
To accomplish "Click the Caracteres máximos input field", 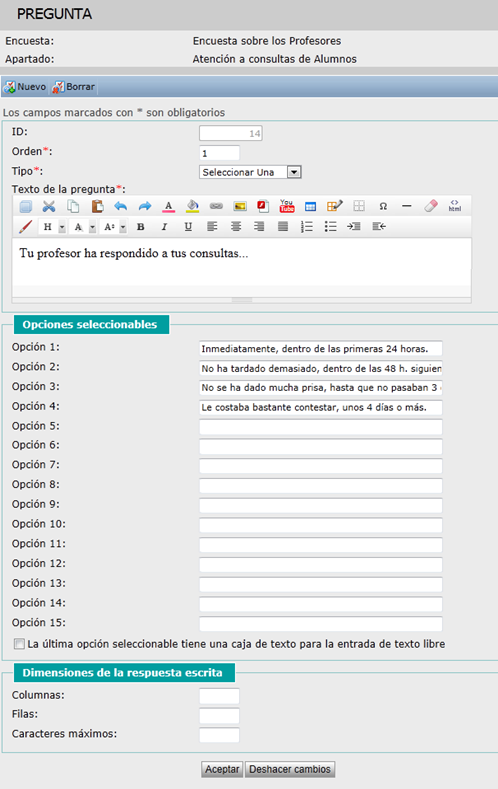I will click(219, 735).
